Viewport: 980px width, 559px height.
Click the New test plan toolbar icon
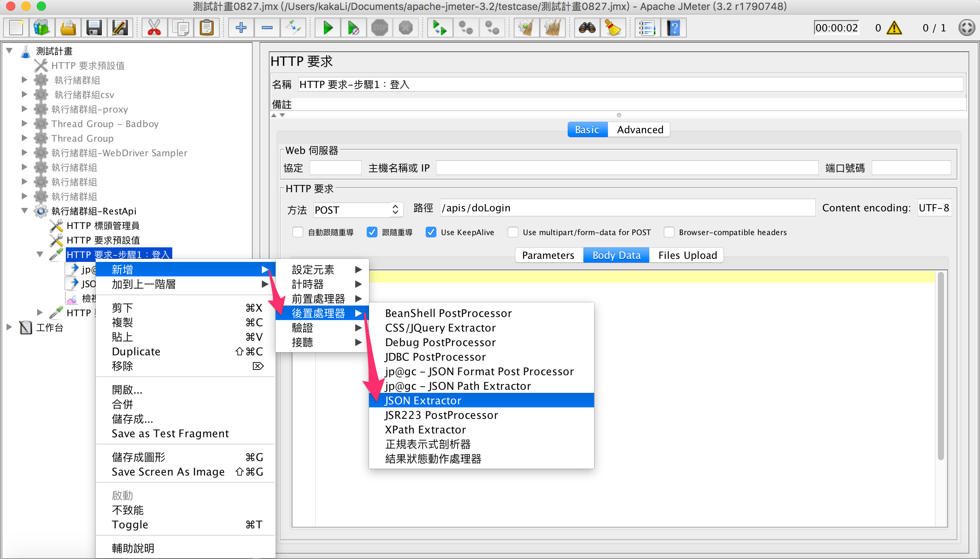pos(16,28)
